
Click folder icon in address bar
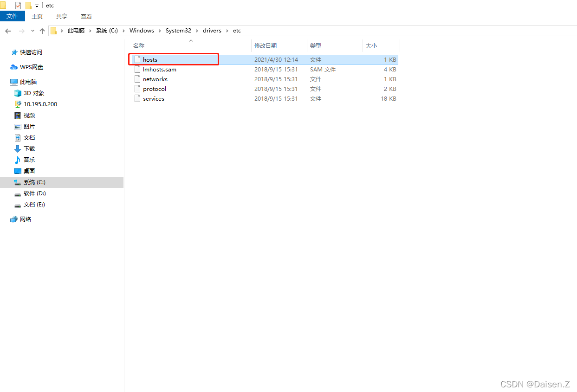tap(54, 31)
